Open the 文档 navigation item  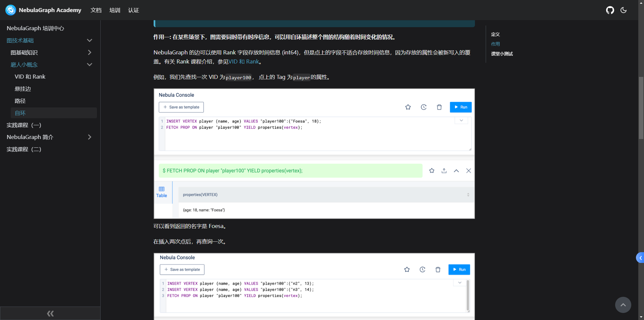click(x=96, y=10)
